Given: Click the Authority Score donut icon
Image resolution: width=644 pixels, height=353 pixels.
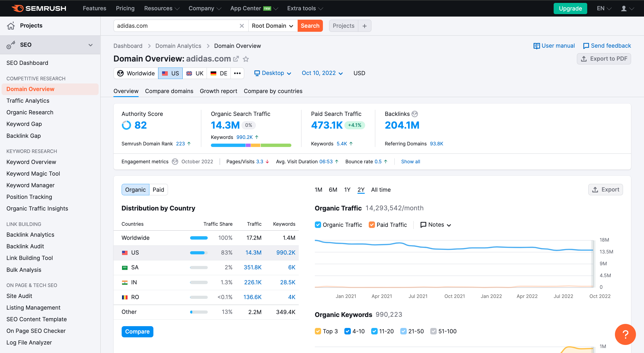Looking at the screenshot, I should 126,125.
